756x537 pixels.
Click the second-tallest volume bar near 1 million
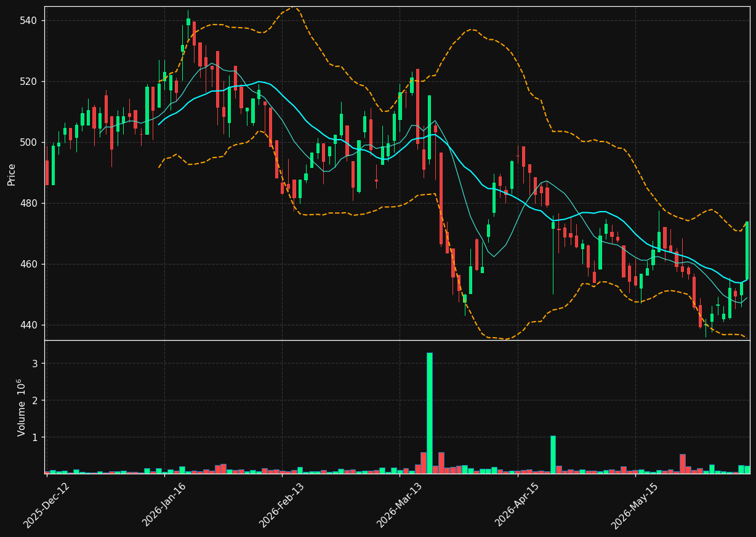coord(553,455)
